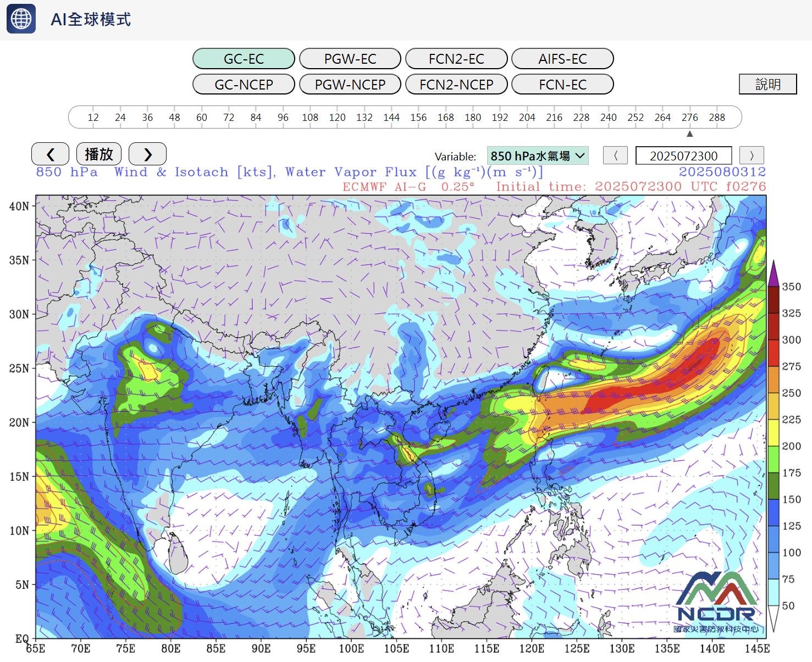The image size is (812, 662).
Task: Step initial date back with left arrow
Action: [x=615, y=155]
